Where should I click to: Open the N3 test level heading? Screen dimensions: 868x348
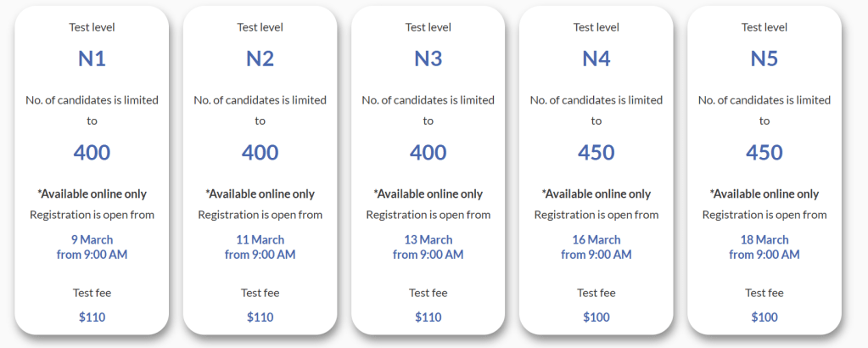[428, 59]
